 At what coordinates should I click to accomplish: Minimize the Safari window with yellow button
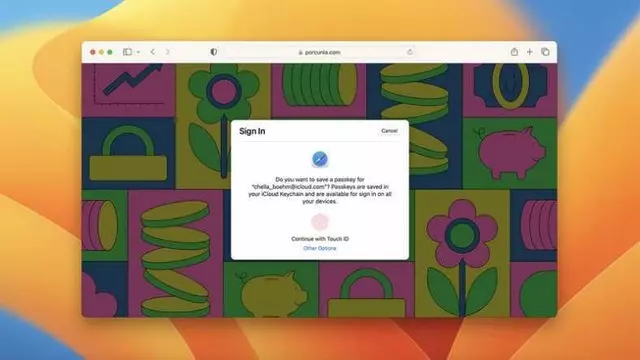click(x=101, y=52)
